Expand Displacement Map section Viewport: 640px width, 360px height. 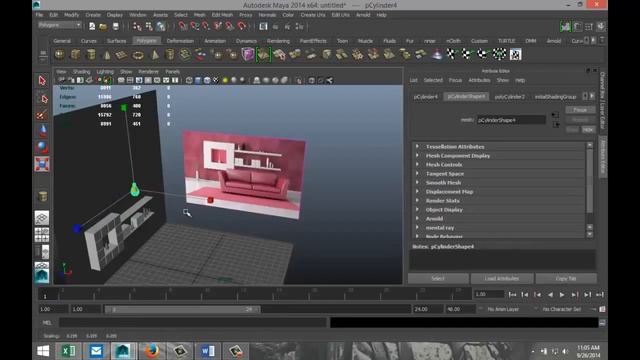417,191
